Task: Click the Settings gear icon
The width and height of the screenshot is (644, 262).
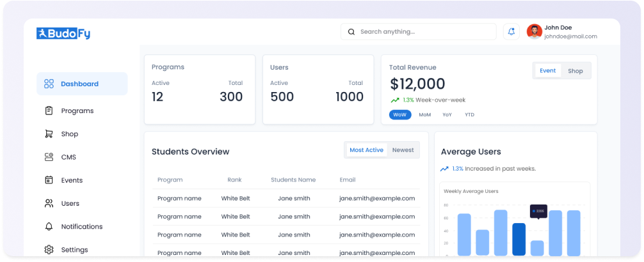Action: 49,249
